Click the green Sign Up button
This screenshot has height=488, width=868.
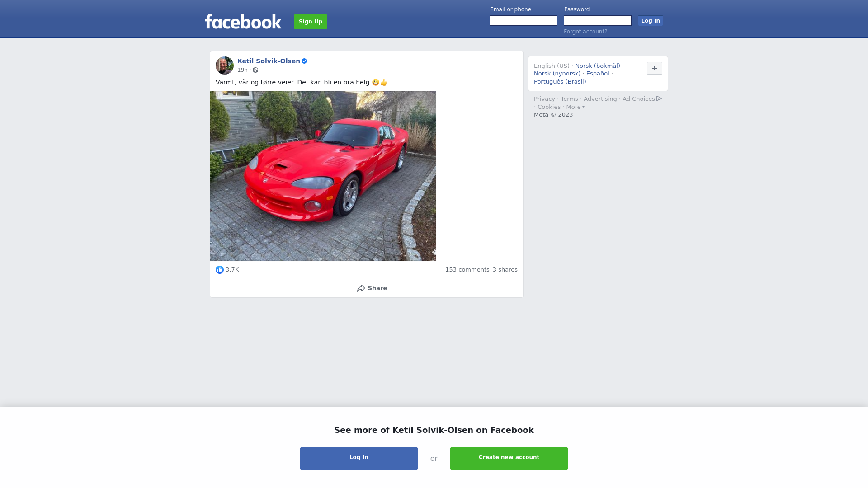coord(311,22)
